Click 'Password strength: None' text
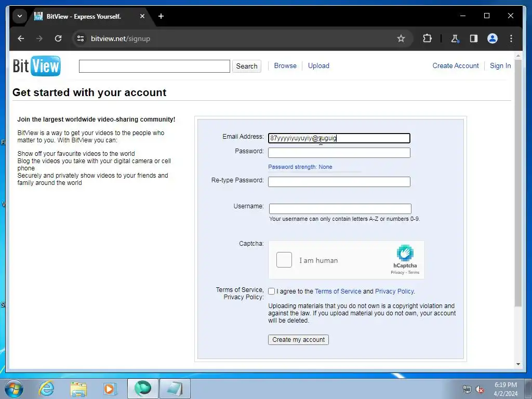Viewport: 532px width, 399px height. 300,167
